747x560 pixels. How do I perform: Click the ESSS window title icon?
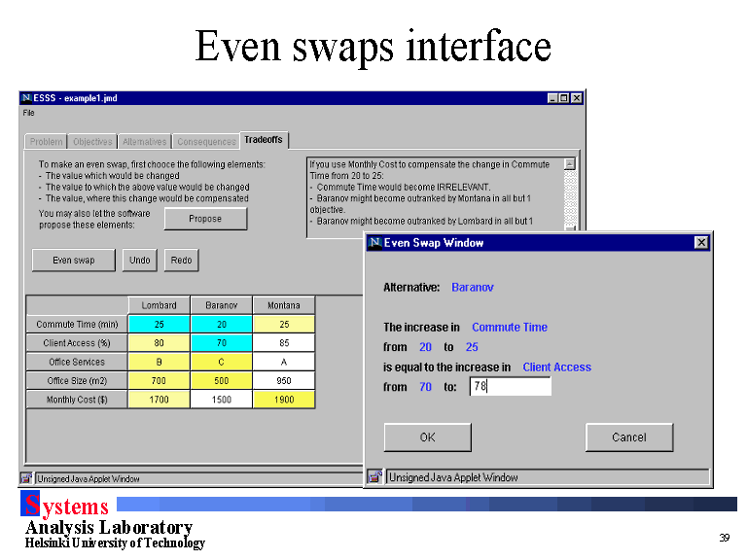point(27,98)
